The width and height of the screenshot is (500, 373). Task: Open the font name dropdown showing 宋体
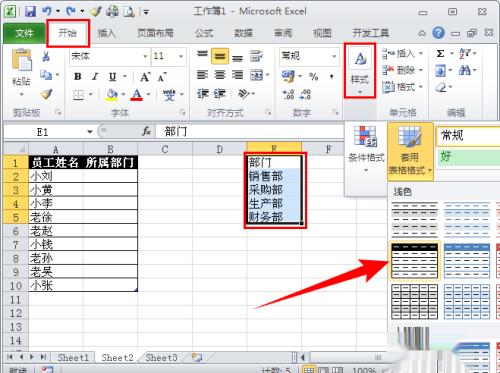(x=109, y=56)
